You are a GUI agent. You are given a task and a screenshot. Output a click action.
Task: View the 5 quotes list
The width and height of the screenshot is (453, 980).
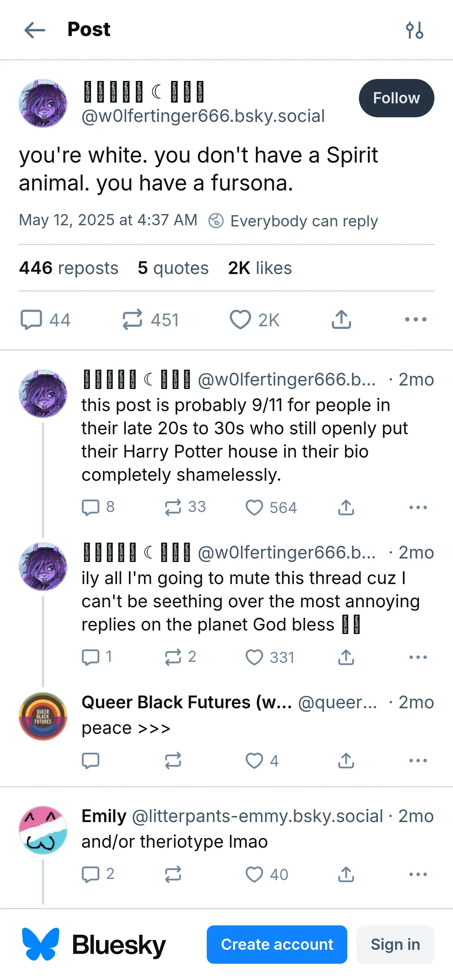point(173,268)
